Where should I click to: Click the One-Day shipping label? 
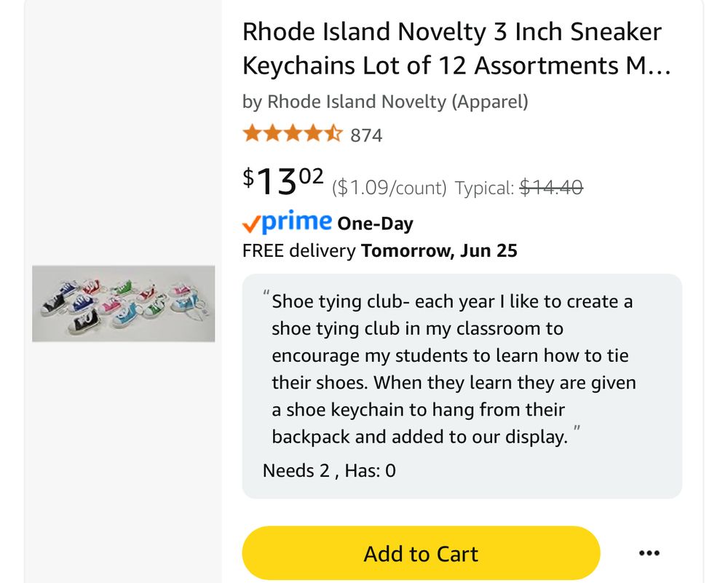coord(375,223)
